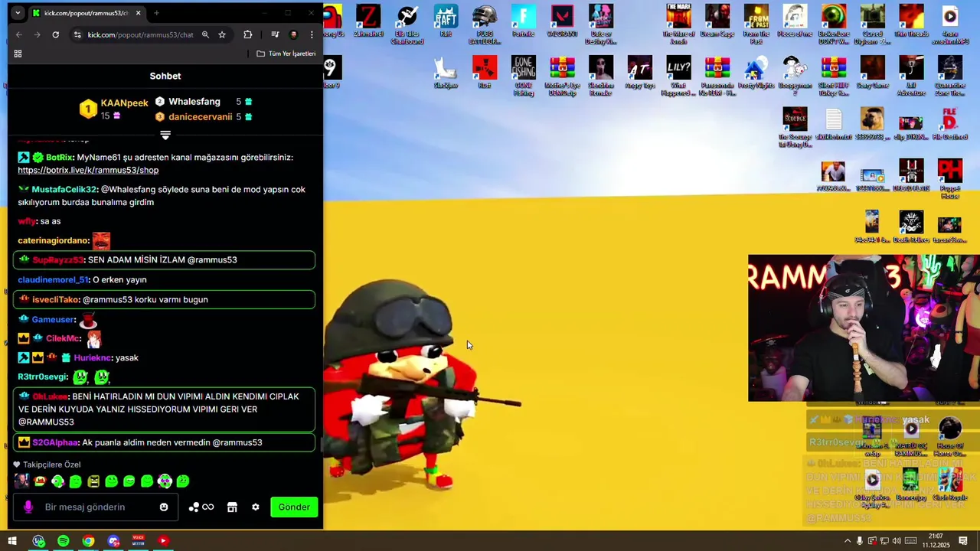Screen dimensions: 980x551
Task: Go back in Chrome navigation
Action: pos(19,34)
